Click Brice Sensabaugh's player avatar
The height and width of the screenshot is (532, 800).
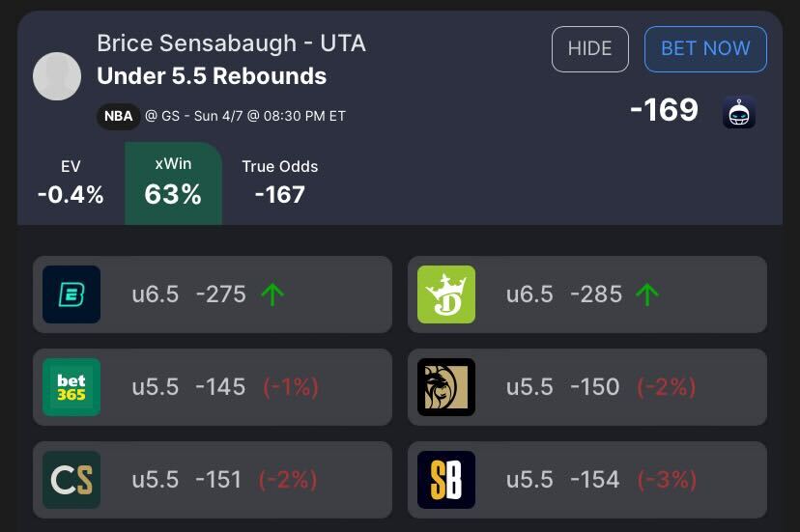point(57,76)
